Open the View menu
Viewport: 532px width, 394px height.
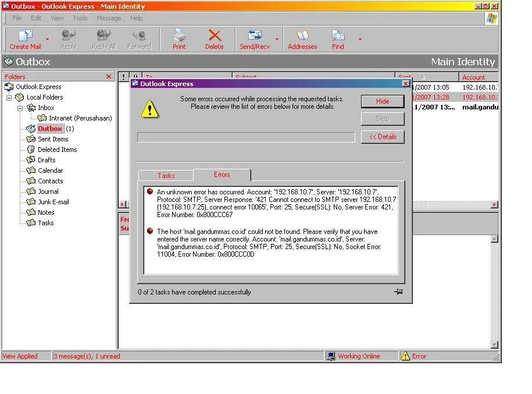[57, 18]
